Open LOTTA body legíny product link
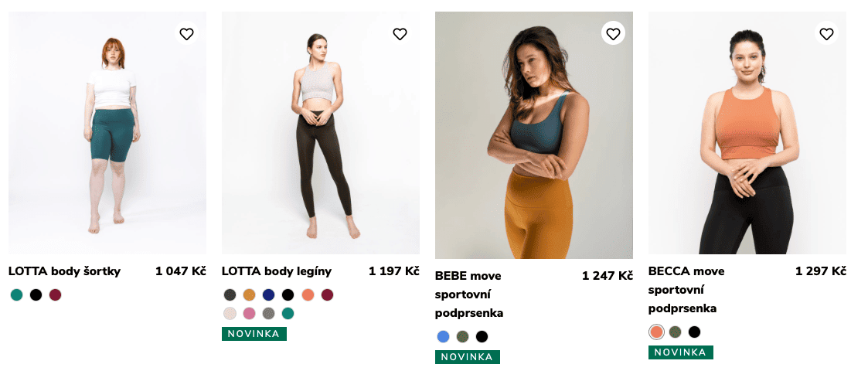The height and width of the screenshot is (371, 868). tap(277, 271)
